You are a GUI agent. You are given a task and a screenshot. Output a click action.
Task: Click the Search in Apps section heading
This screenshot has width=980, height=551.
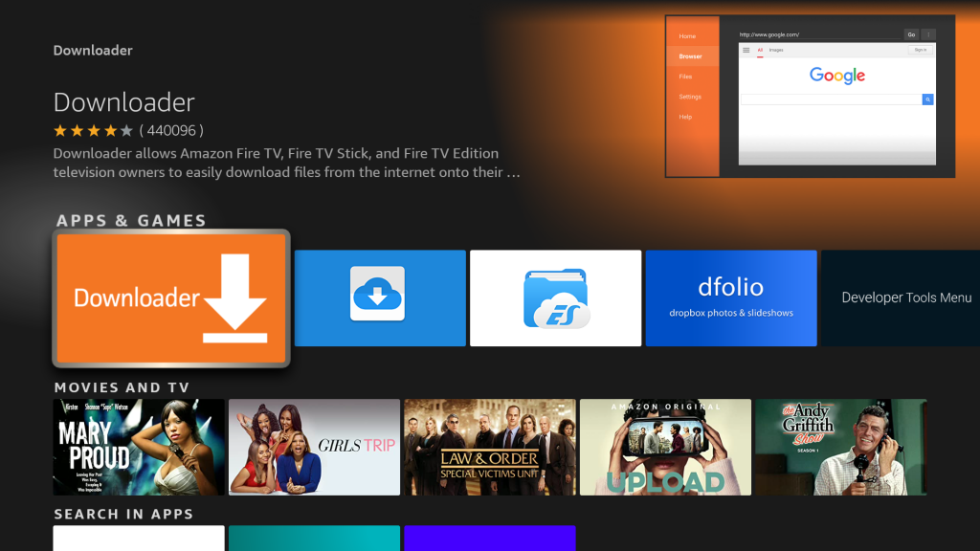click(x=123, y=514)
